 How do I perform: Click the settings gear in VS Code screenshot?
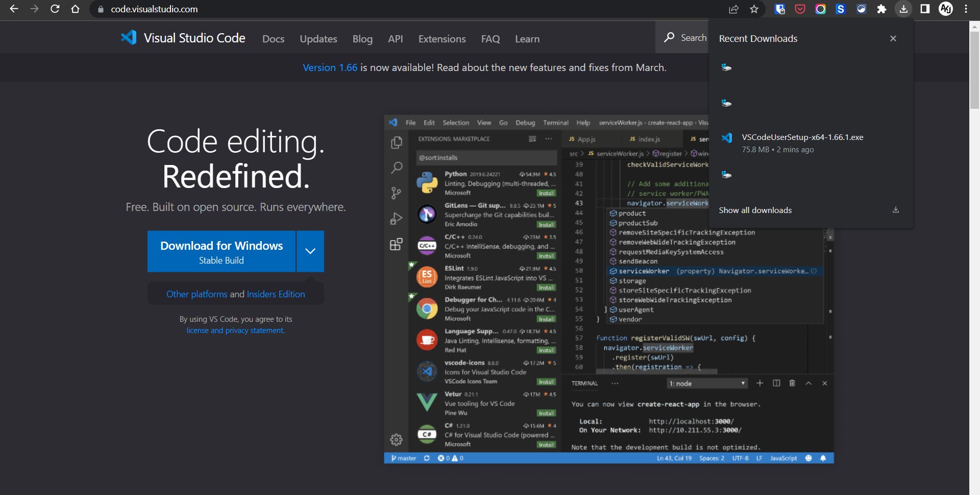pos(396,439)
